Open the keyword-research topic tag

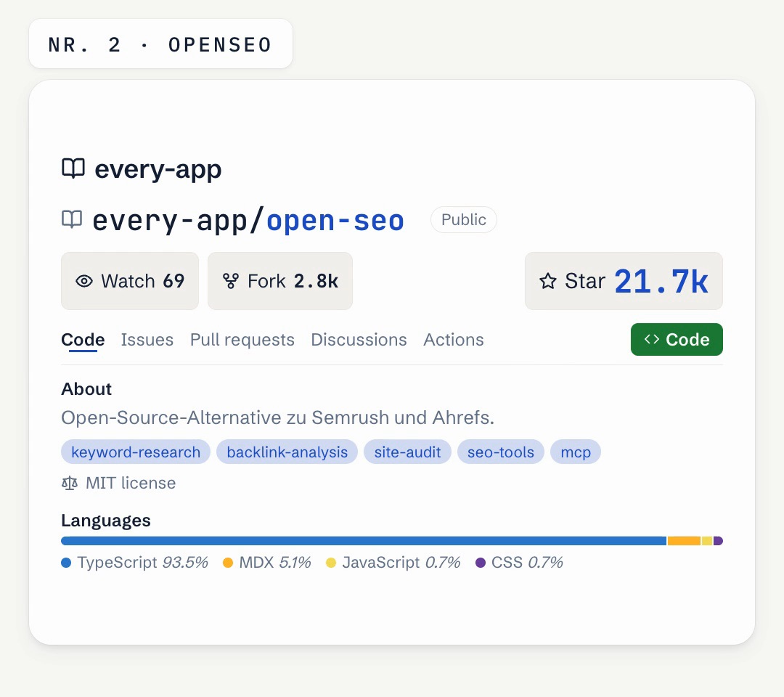coord(136,452)
